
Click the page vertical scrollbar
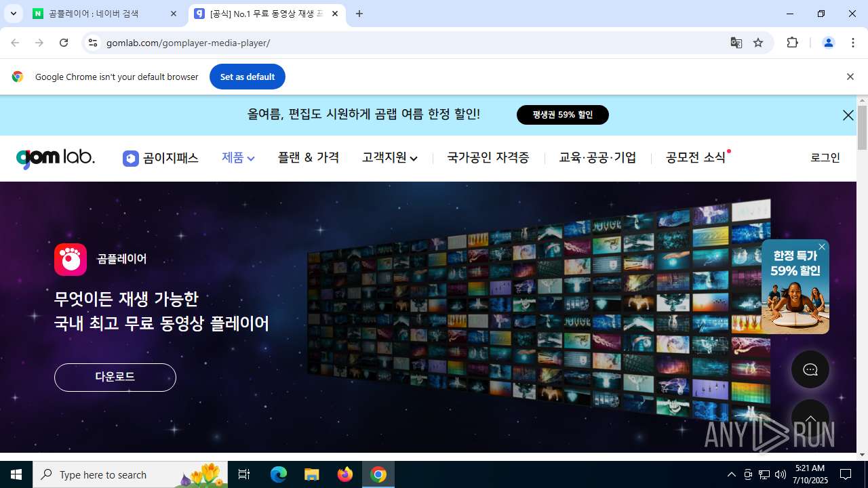click(x=862, y=127)
